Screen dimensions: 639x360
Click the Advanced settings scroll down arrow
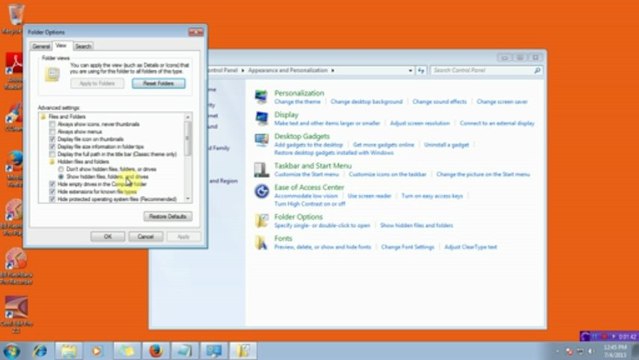pos(188,199)
